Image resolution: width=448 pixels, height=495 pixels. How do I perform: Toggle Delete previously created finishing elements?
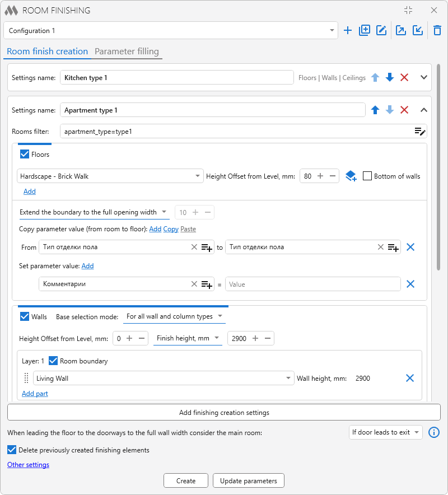(x=12, y=450)
